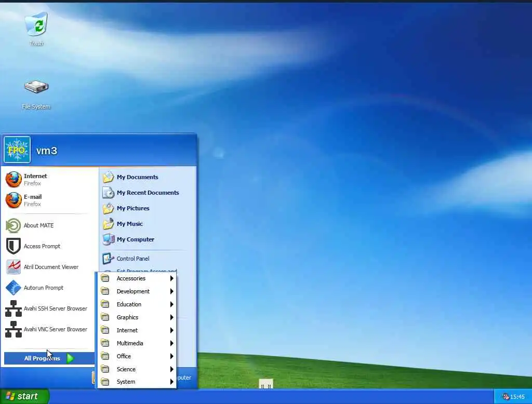The height and width of the screenshot is (404, 532).
Task: Open Access Prompt shield icon
Action: (x=14, y=246)
